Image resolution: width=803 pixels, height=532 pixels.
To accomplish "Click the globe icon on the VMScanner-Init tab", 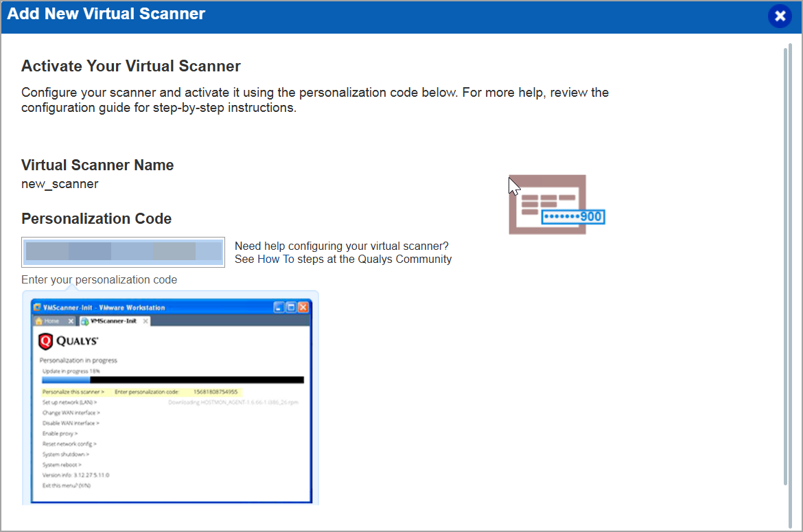I will [x=84, y=321].
